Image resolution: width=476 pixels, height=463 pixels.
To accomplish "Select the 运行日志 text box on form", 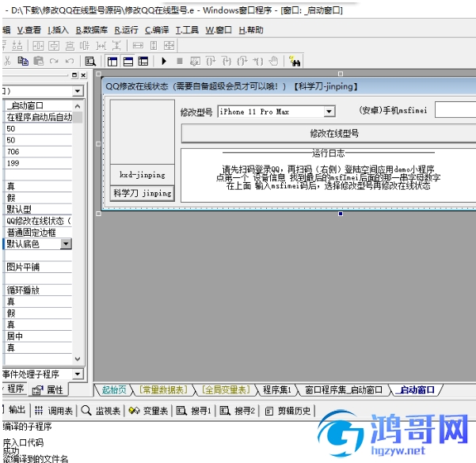I will coord(329,175).
